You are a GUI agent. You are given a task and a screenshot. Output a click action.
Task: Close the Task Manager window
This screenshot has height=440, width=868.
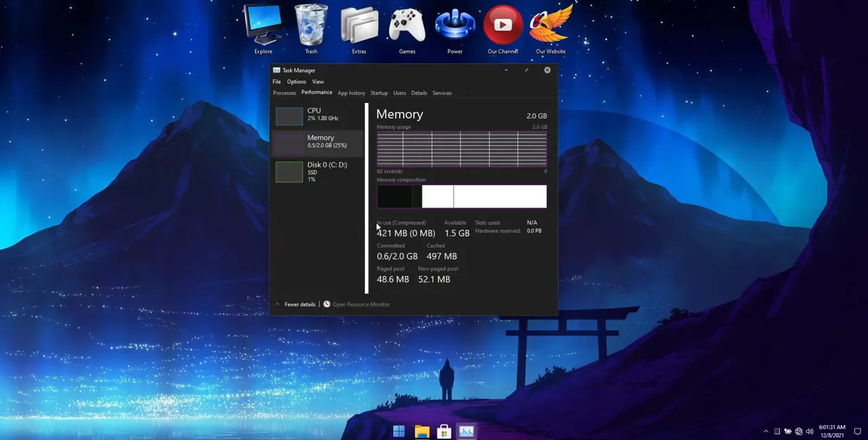click(x=547, y=70)
